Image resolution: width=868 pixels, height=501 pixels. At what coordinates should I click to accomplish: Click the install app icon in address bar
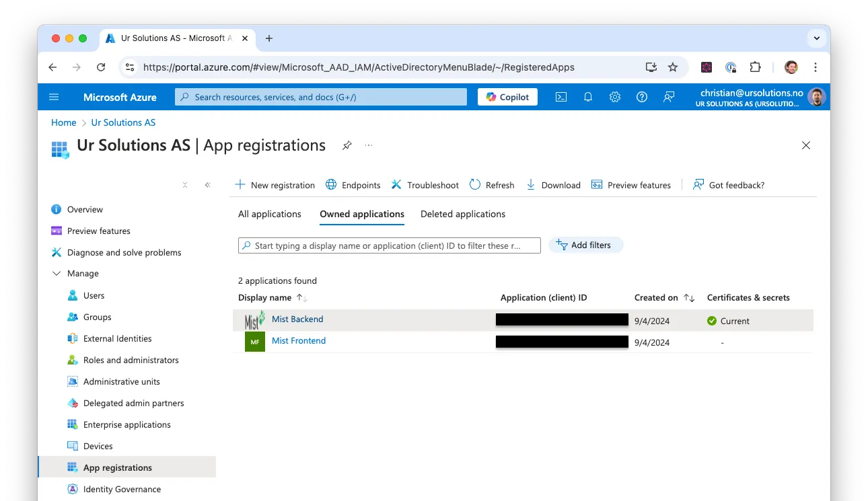[x=651, y=67]
